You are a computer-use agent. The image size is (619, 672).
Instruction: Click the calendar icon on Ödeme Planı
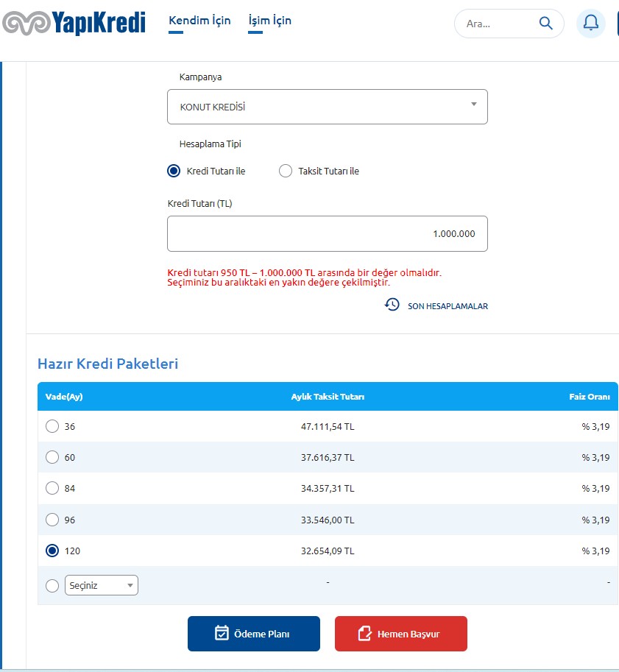(x=222, y=633)
